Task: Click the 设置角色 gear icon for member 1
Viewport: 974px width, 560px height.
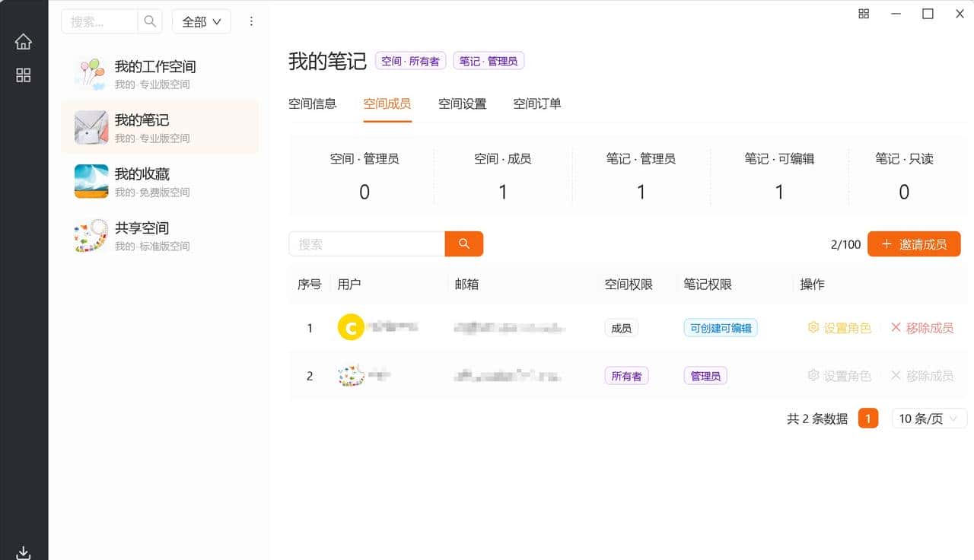Action: tap(813, 327)
